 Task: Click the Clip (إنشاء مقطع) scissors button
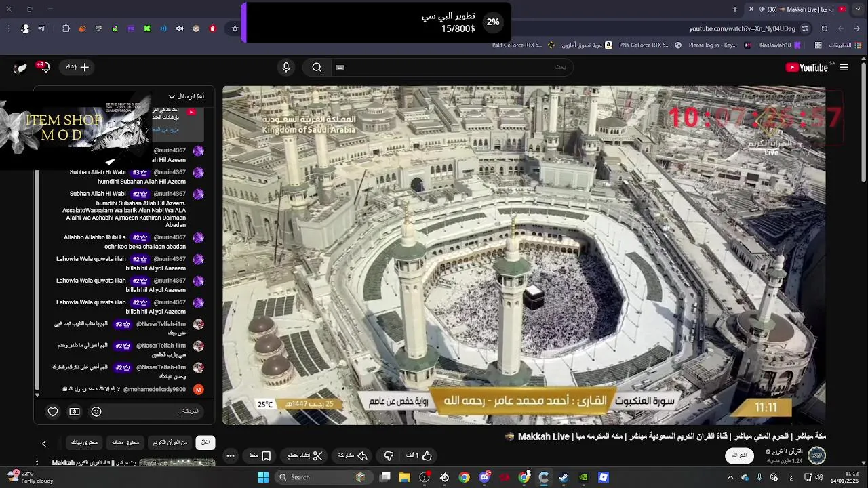(305, 455)
